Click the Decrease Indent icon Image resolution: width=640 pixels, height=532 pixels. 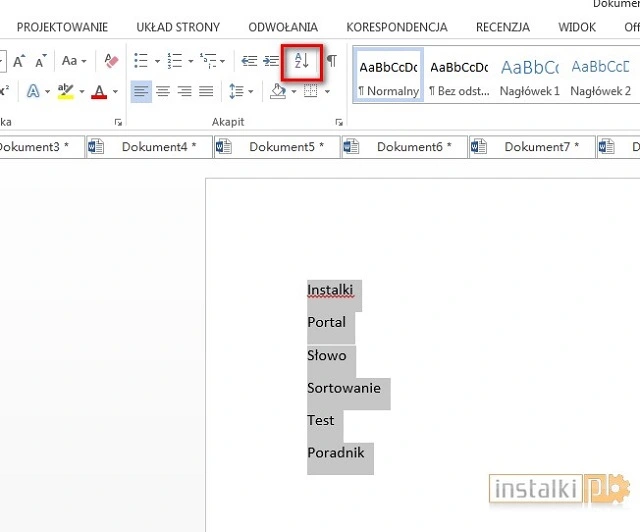pos(249,61)
